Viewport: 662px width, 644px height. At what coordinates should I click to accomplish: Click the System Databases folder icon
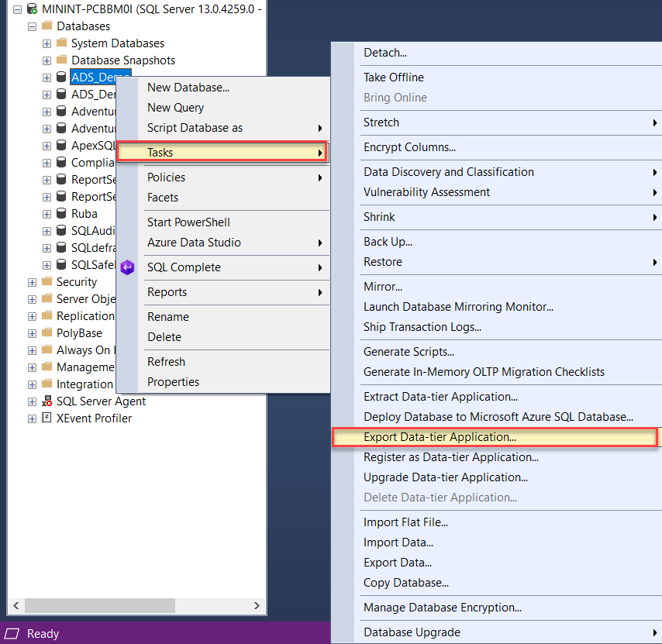coord(60,43)
